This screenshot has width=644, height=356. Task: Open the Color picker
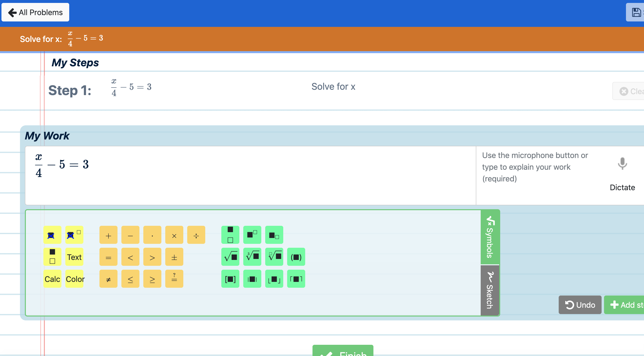[74, 279]
